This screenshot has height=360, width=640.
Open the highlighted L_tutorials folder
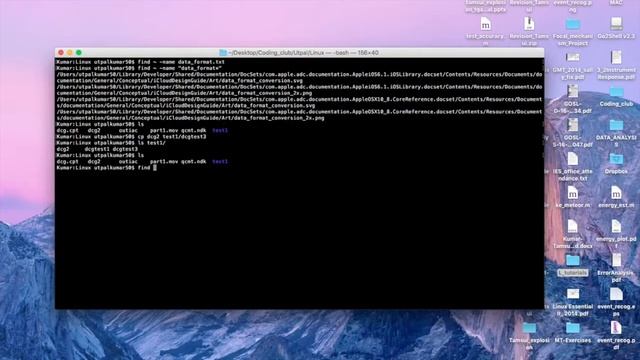coord(573,260)
